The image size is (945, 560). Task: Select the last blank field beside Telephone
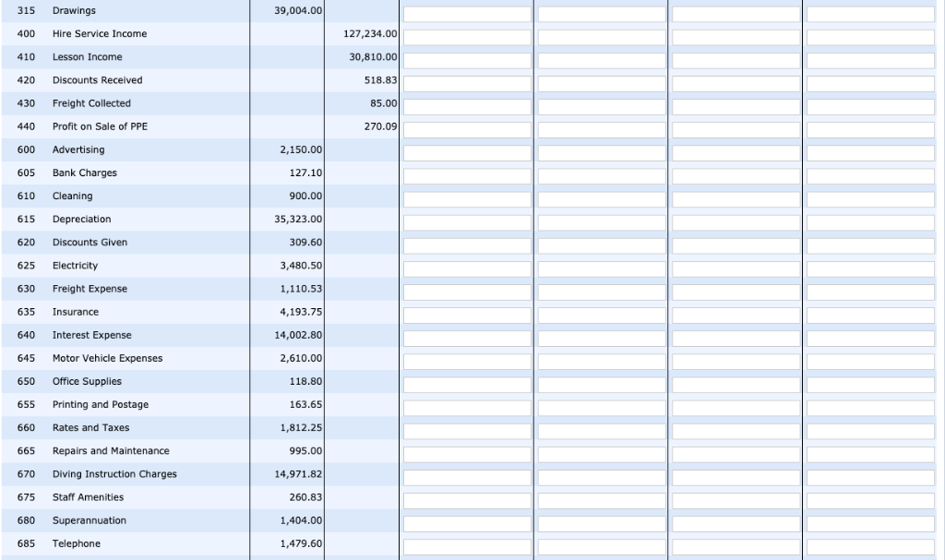click(x=869, y=546)
